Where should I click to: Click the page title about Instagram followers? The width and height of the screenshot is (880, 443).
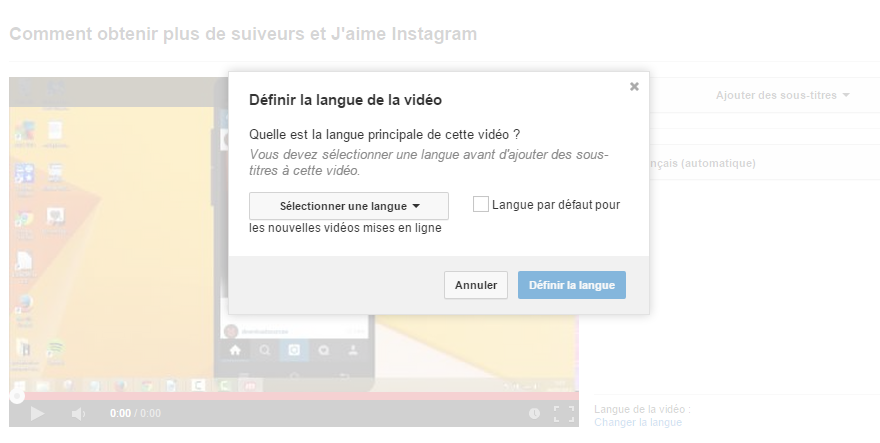[x=243, y=34]
